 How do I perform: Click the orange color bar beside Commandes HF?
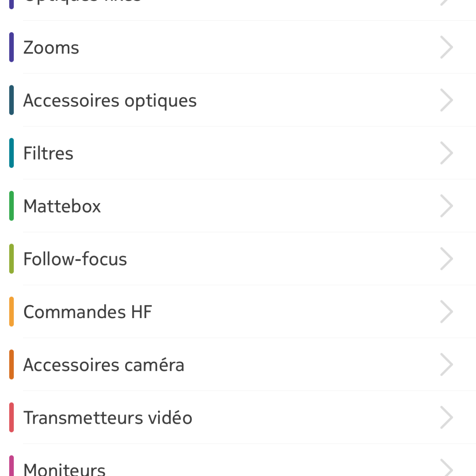[x=12, y=312]
